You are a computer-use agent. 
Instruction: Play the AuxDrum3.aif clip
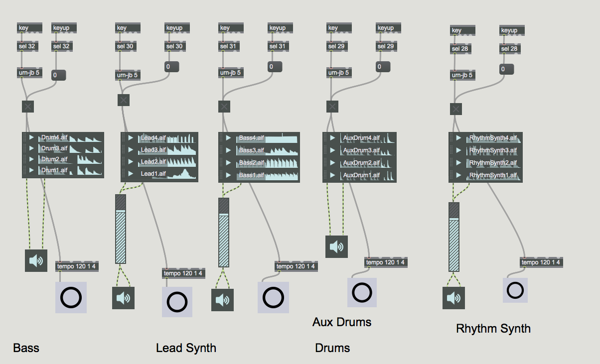[333, 150]
